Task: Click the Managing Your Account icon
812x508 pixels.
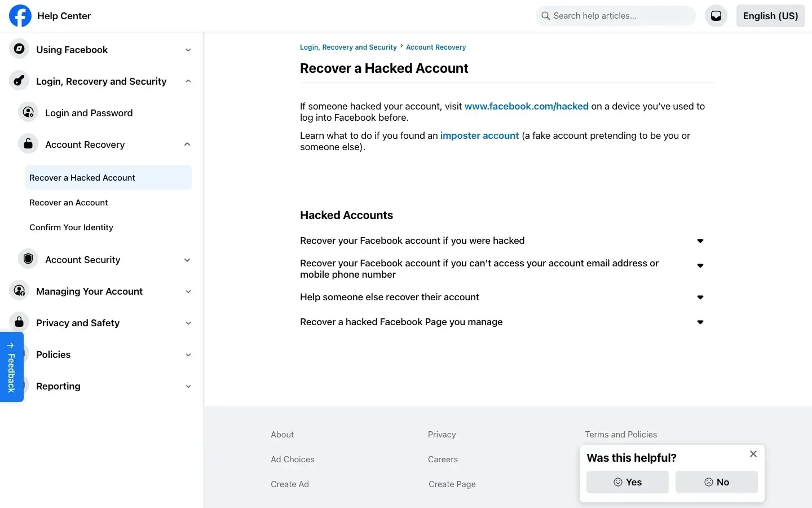Action: [19, 291]
